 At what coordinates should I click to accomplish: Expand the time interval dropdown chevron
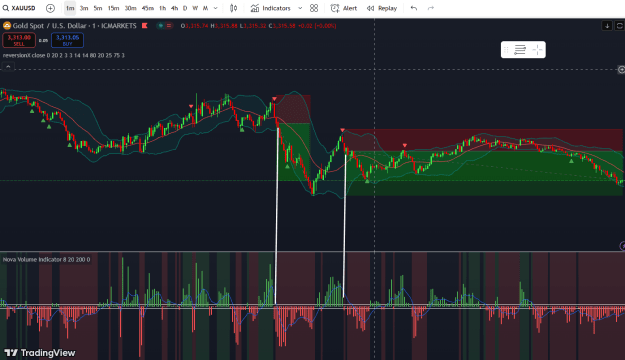[x=216, y=8]
